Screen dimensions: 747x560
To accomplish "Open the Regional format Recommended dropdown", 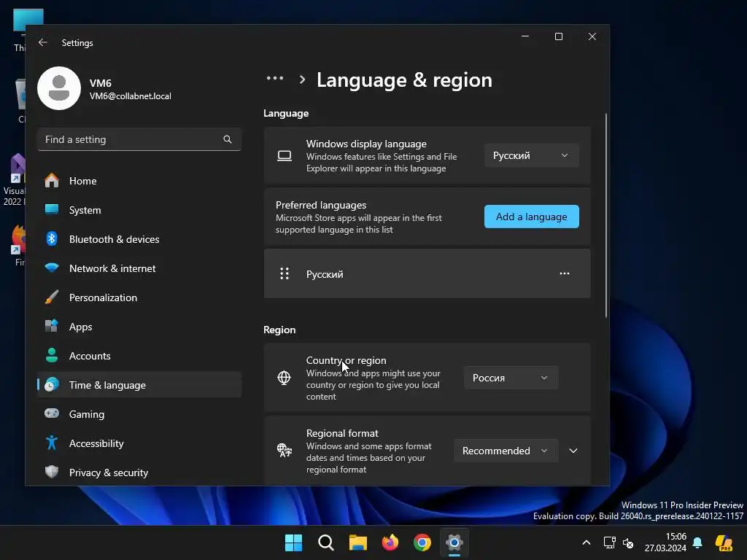I will (x=506, y=451).
